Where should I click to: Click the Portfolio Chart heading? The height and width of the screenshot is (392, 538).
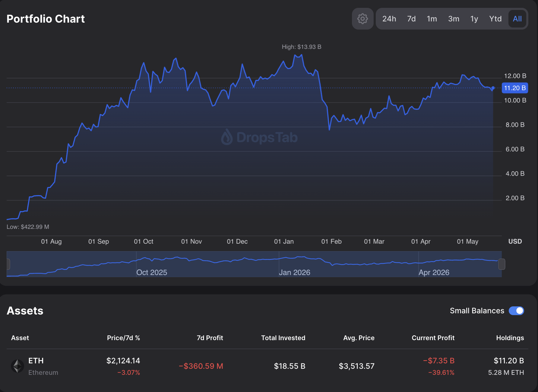click(46, 19)
